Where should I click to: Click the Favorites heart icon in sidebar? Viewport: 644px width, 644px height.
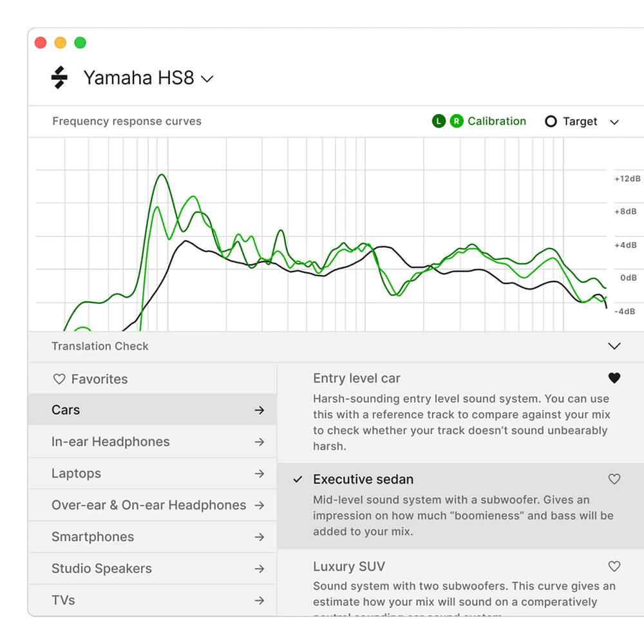pos(59,379)
